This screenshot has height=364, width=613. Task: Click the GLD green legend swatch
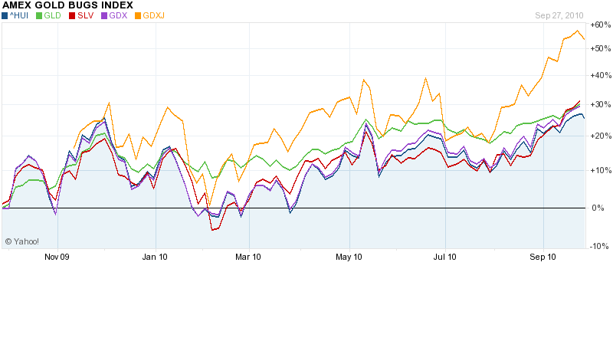pyautogui.click(x=39, y=16)
